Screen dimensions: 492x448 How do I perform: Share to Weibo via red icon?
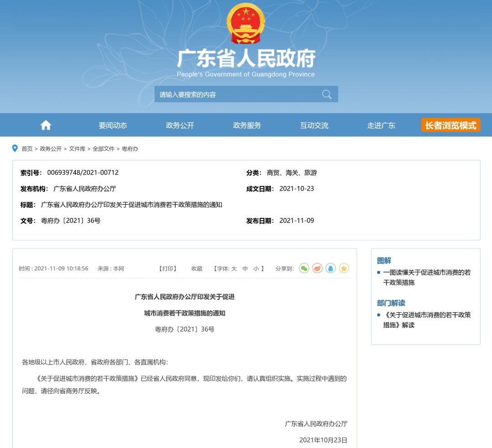[x=317, y=268]
